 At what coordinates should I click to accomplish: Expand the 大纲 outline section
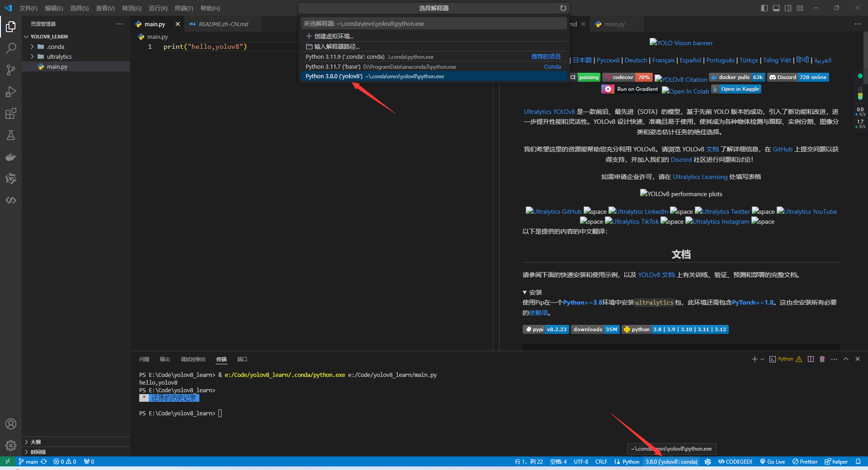click(x=26, y=442)
